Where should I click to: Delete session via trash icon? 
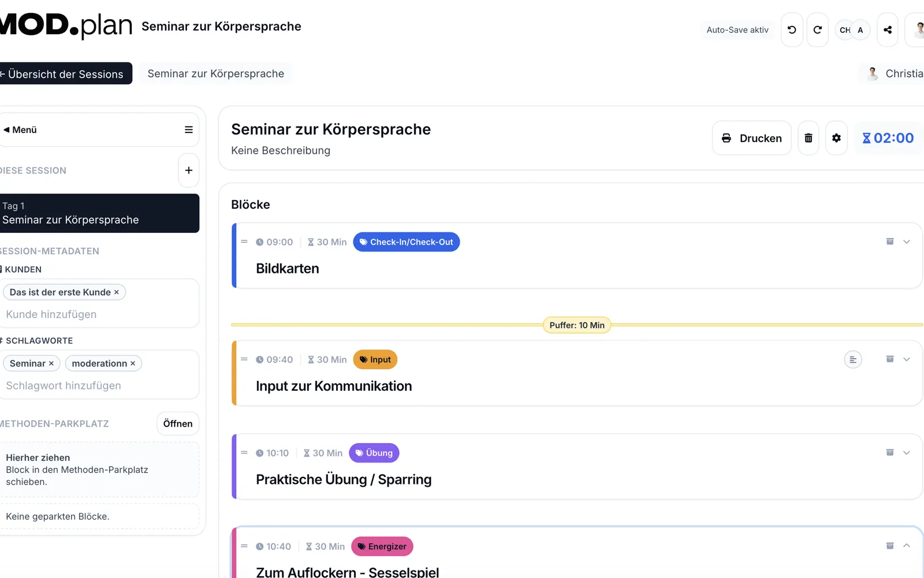click(808, 138)
